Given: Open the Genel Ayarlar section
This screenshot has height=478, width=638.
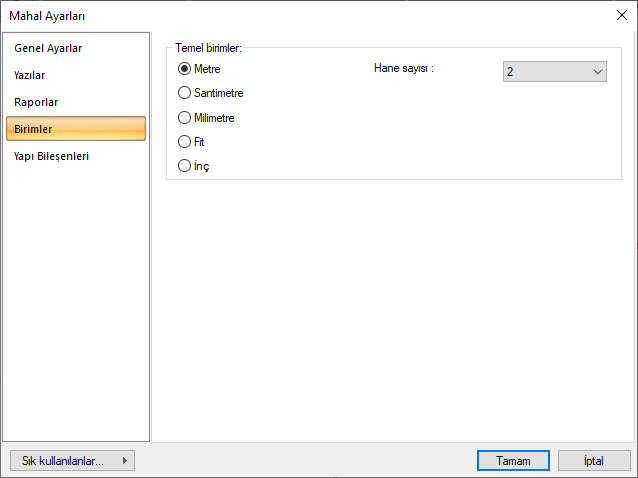Looking at the screenshot, I should 48,48.
